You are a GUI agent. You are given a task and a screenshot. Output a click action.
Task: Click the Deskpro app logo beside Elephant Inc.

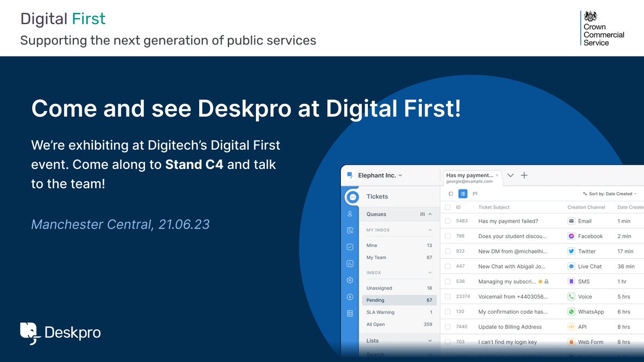point(350,175)
